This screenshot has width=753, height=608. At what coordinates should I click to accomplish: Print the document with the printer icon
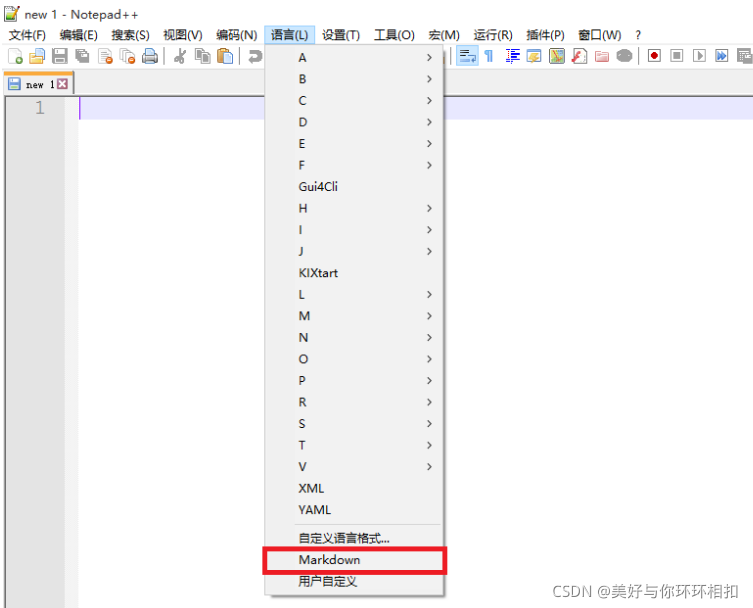[x=150, y=56]
